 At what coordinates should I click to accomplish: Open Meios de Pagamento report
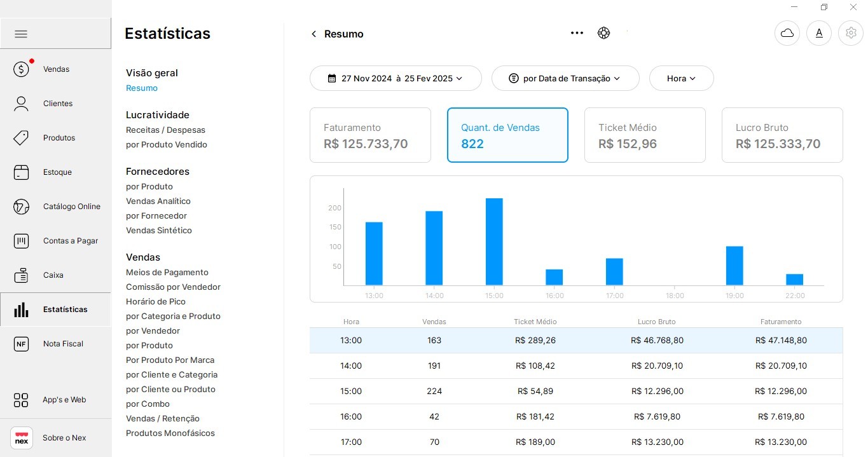click(167, 272)
